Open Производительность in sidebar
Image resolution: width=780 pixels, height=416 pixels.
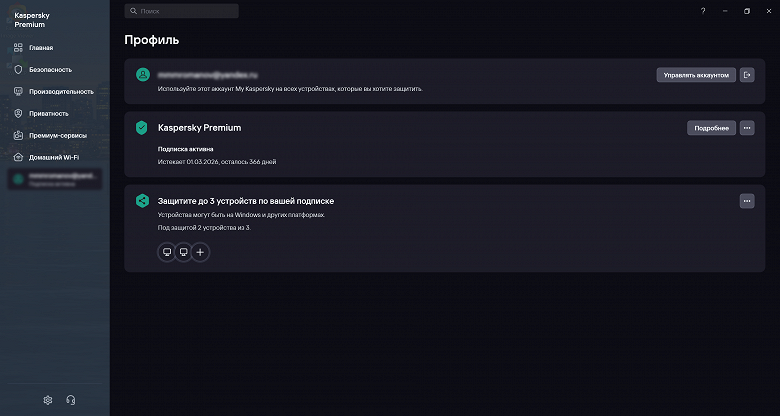[x=60, y=92]
